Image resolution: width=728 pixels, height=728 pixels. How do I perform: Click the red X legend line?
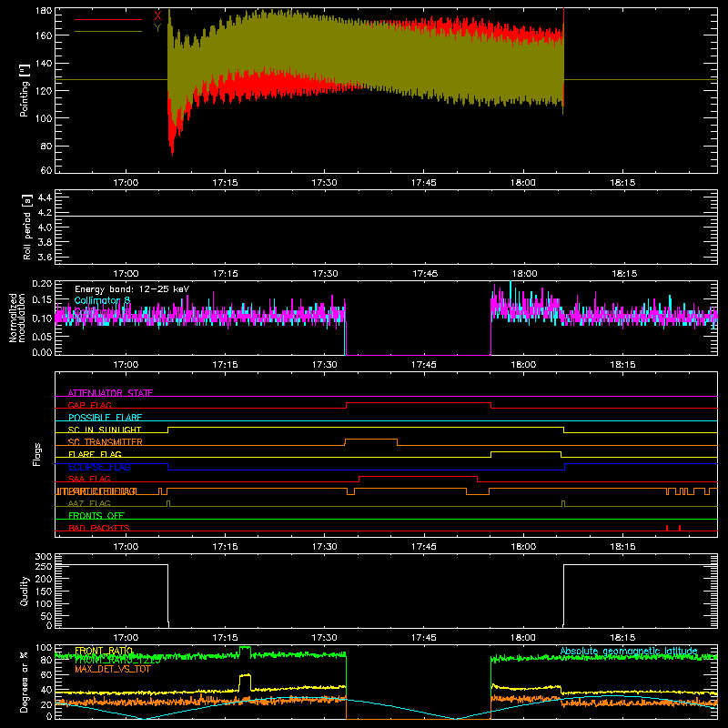[108, 19]
